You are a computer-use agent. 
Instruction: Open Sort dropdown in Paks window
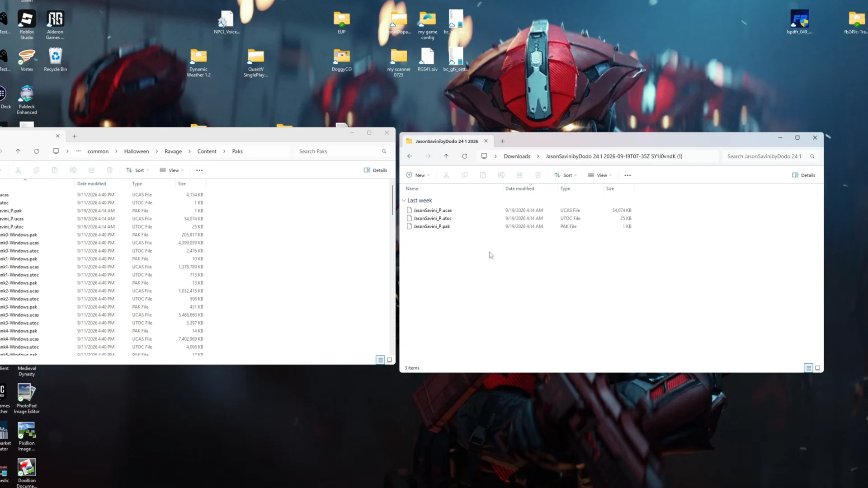click(137, 170)
